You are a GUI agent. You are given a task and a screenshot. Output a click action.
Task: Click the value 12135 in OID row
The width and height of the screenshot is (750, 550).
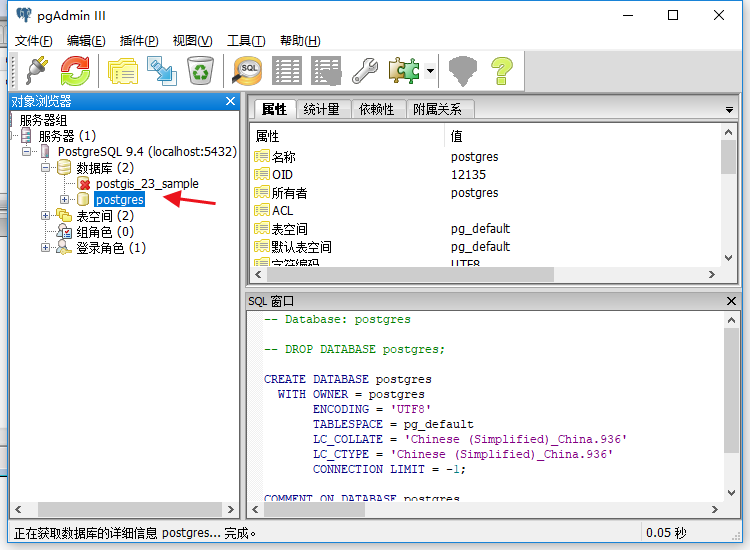click(468, 175)
